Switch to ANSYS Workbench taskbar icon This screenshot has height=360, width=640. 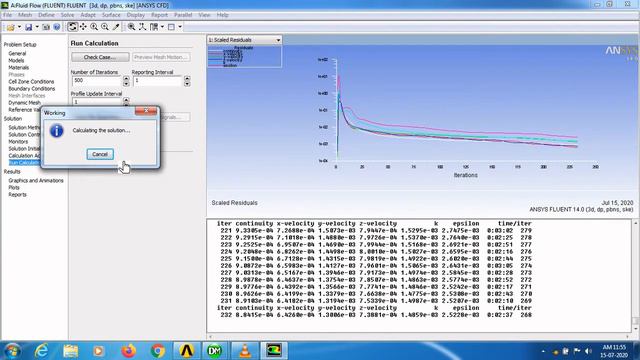click(x=187, y=351)
